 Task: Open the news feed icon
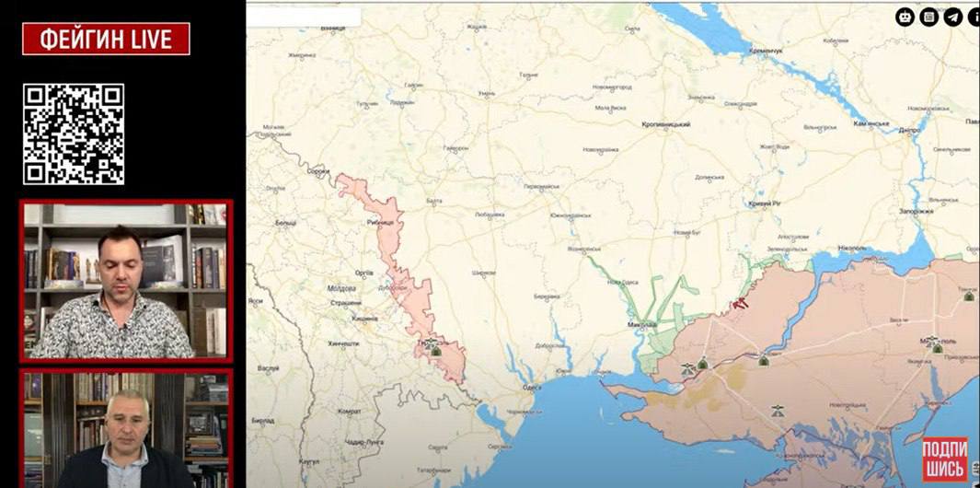(x=929, y=17)
